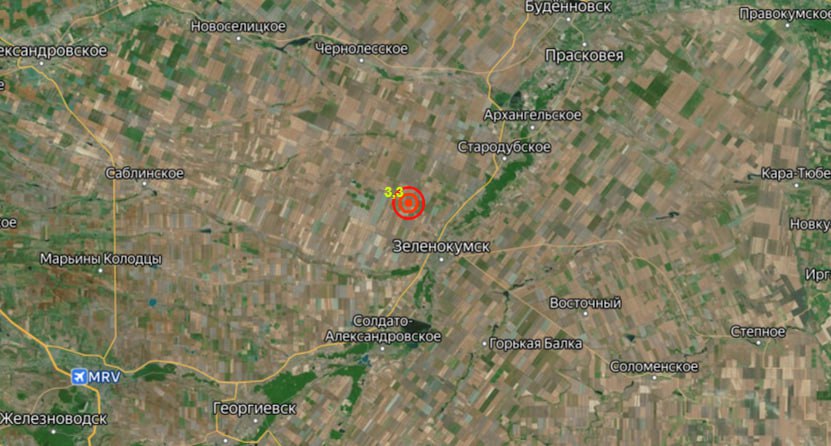This screenshot has width=831, height=446.
Task: Click the Стародубское village label
Action: click(x=504, y=147)
